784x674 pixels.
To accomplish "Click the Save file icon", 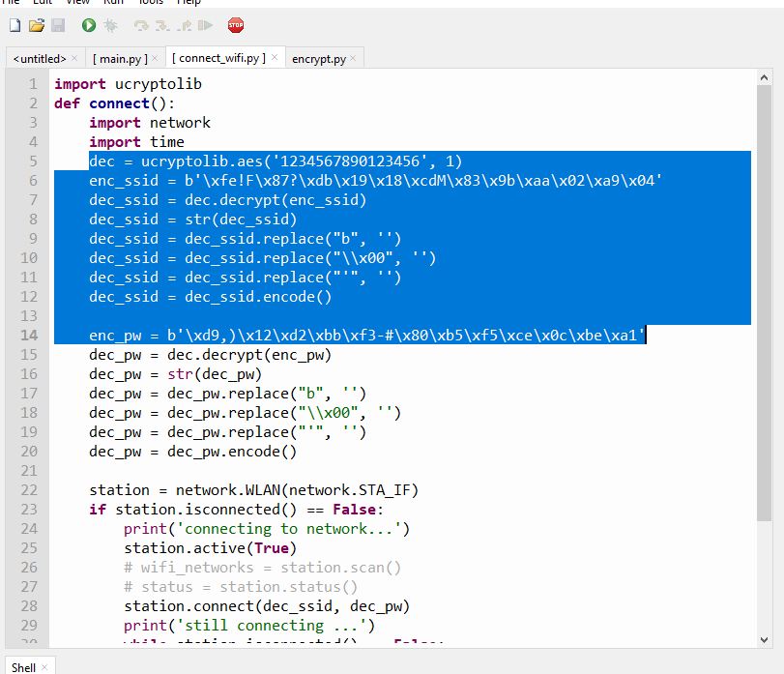I will [58, 25].
